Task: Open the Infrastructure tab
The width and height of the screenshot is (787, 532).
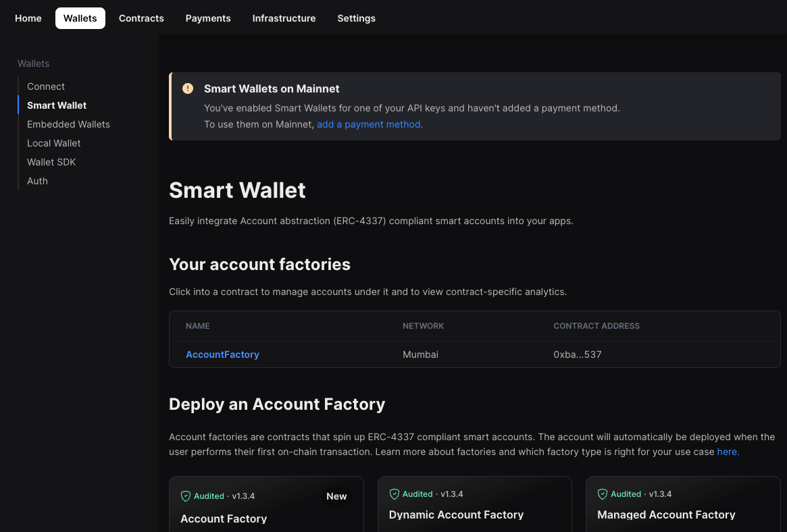Action: coord(284,18)
